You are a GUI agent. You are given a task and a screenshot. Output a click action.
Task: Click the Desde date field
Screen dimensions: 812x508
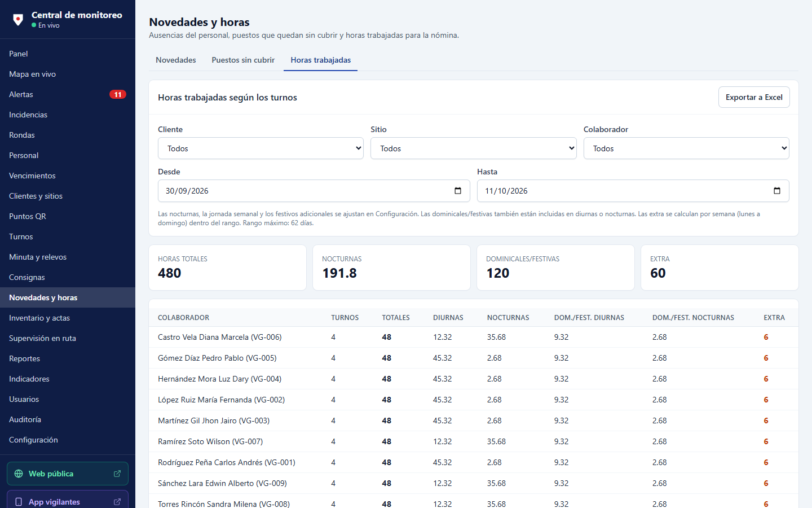[x=314, y=191]
